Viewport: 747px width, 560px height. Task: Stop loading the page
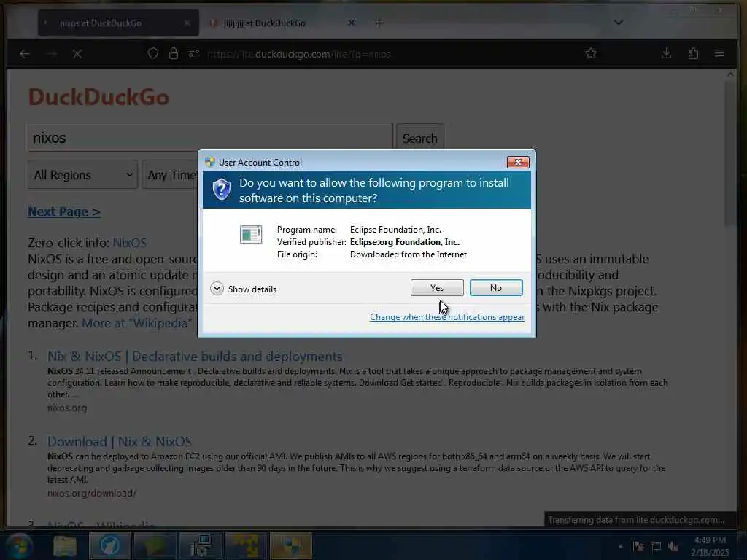tap(77, 54)
